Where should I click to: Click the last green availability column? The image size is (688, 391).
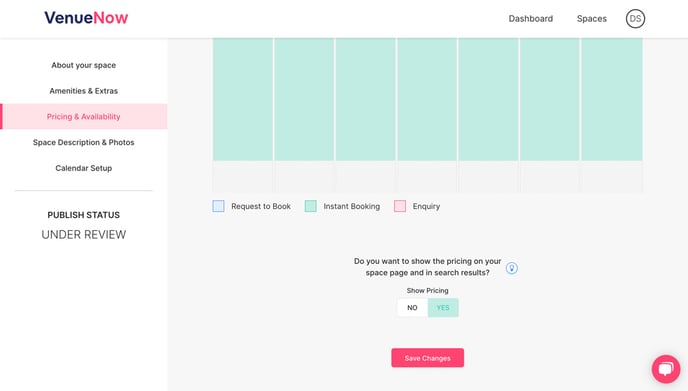(x=612, y=99)
